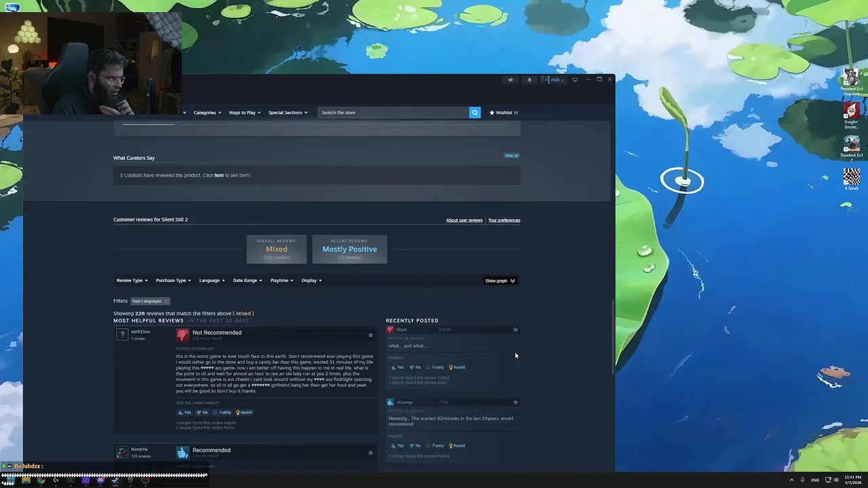The width and height of the screenshot is (868, 488).
Task: Open Display filter dropdown
Action: 311,281
